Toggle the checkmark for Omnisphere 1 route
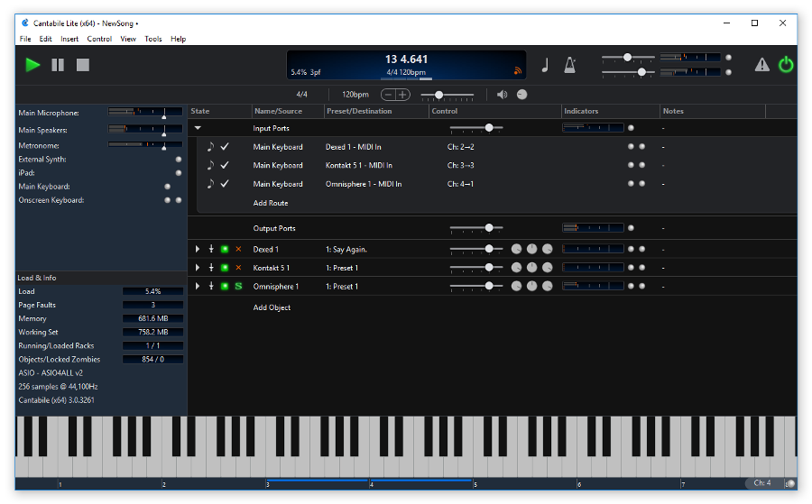The height and width of the screenshot is (504, 812). (x=225, y=184)
